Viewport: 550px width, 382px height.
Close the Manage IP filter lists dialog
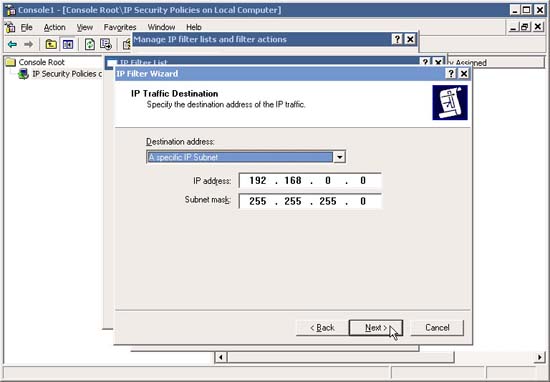pos(410,39)
